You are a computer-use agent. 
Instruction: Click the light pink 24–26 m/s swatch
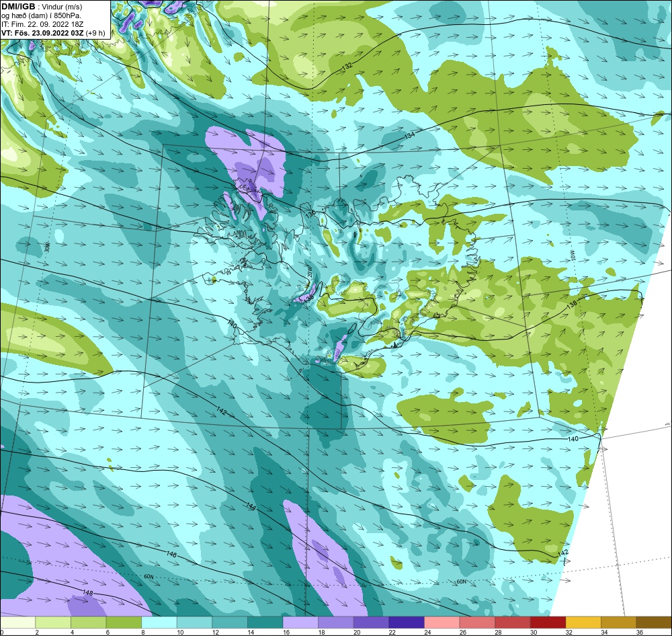(x=442, y=623)
